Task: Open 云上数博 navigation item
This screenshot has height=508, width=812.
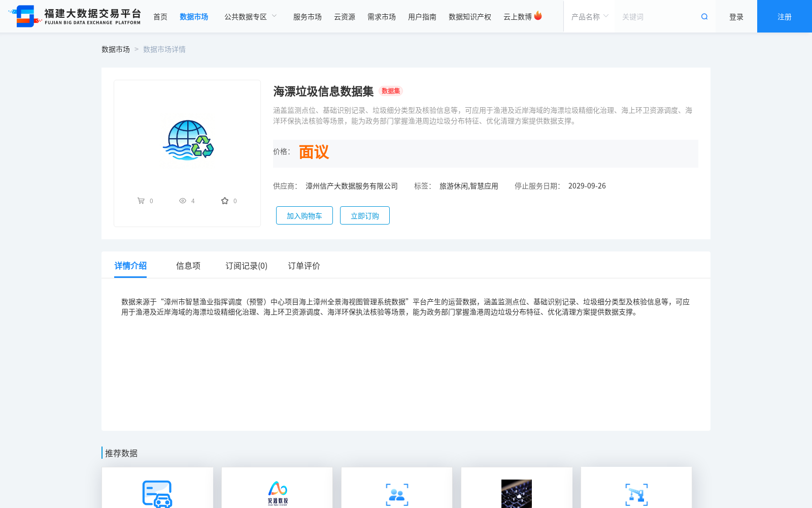Action: tap(518, 17)
